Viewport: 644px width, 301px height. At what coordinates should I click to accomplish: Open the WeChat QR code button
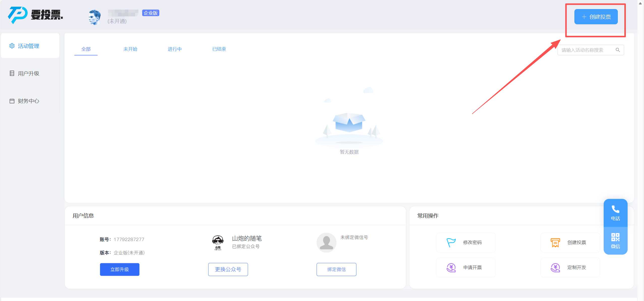click(x=615, y=241)
